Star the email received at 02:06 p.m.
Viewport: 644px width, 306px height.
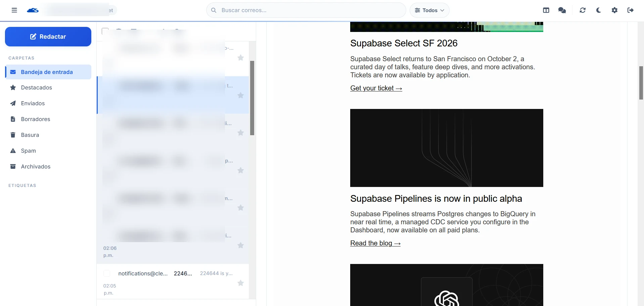[x=241, y=245]
